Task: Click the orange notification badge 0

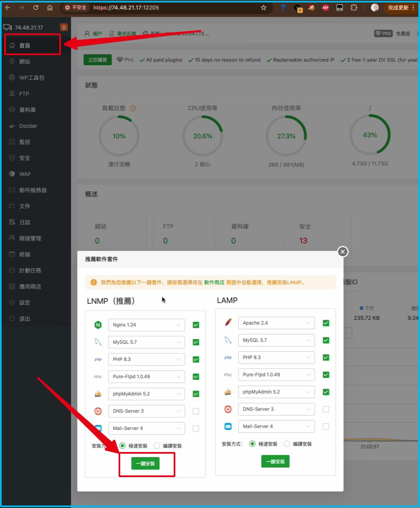Action: point(64,28)
